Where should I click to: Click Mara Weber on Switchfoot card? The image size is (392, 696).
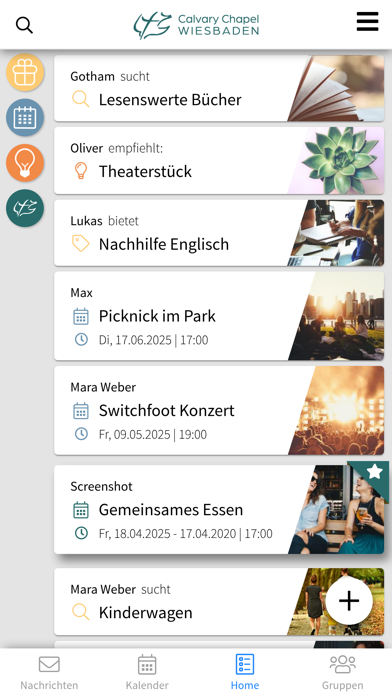point(103,387)
